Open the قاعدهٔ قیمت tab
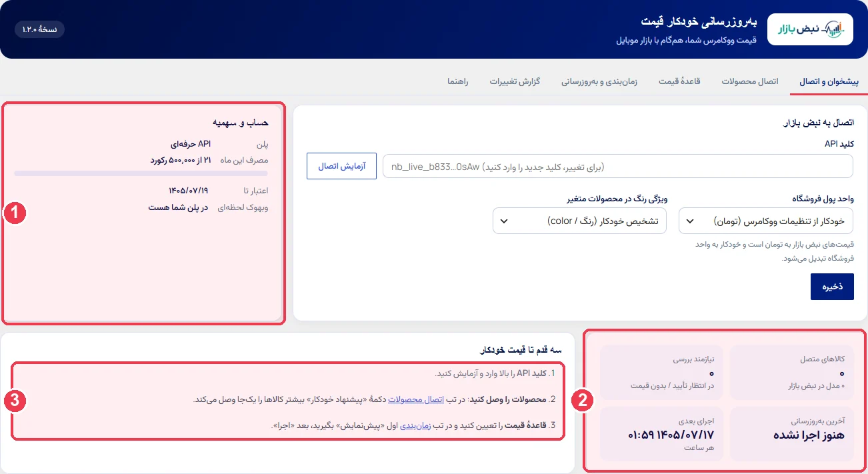The height and width of the screenshot is (474, 868). click(x=679, y=81)
